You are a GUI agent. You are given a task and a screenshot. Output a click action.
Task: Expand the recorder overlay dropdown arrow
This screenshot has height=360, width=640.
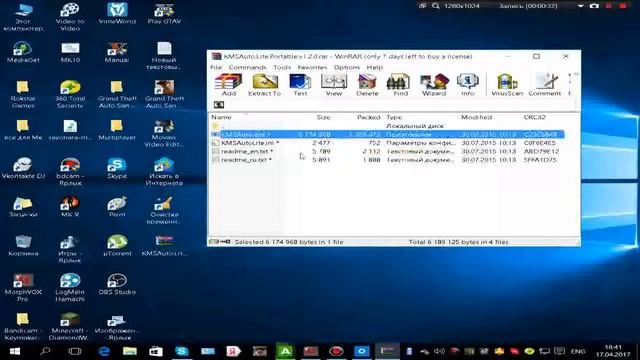580,6
